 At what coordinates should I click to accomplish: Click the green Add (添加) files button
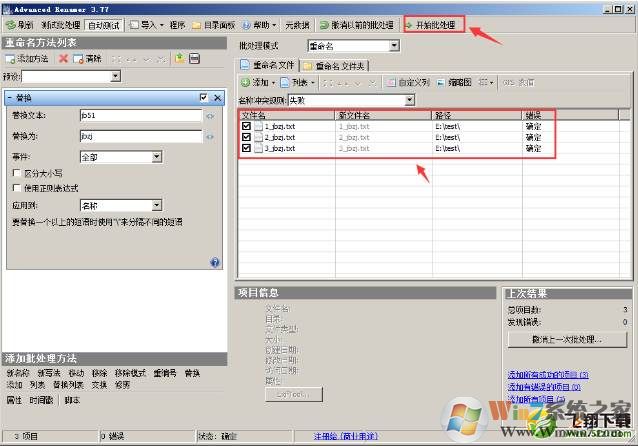coord(257,83)
